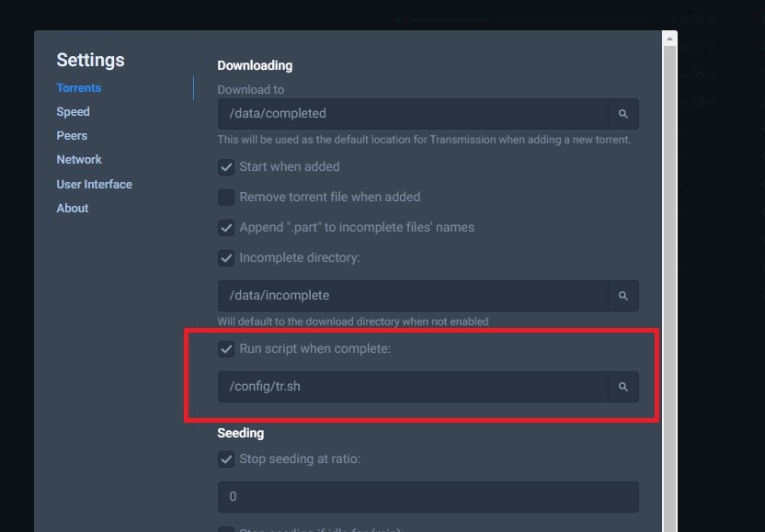Show the About section

73,209
